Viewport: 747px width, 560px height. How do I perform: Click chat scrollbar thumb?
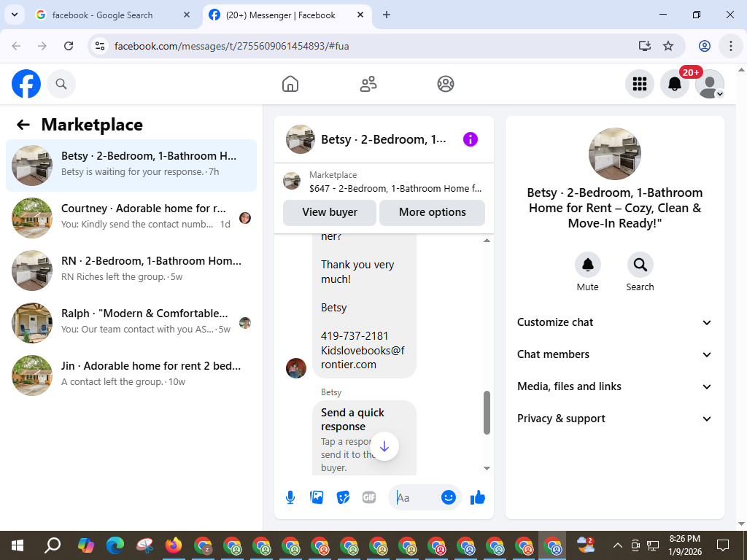pos(487,413)
